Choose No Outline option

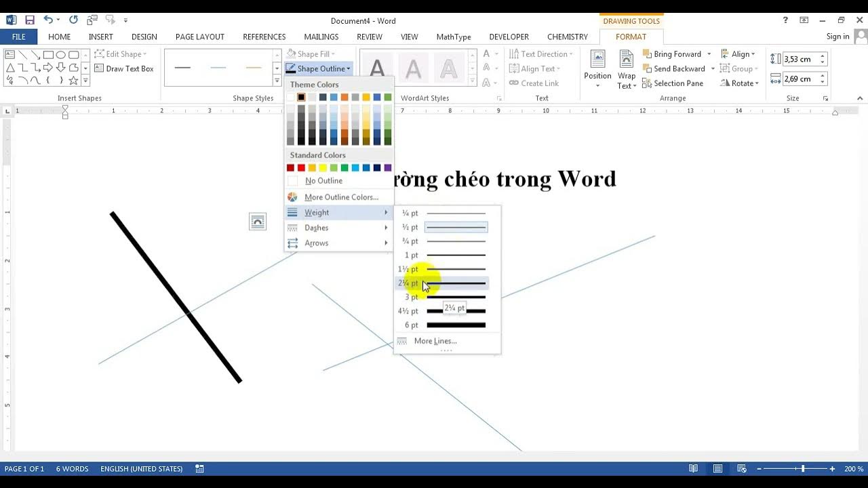coord(338,181)
